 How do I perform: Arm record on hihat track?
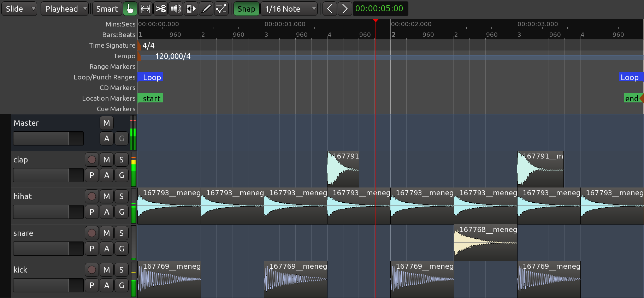tap(92, 196)
